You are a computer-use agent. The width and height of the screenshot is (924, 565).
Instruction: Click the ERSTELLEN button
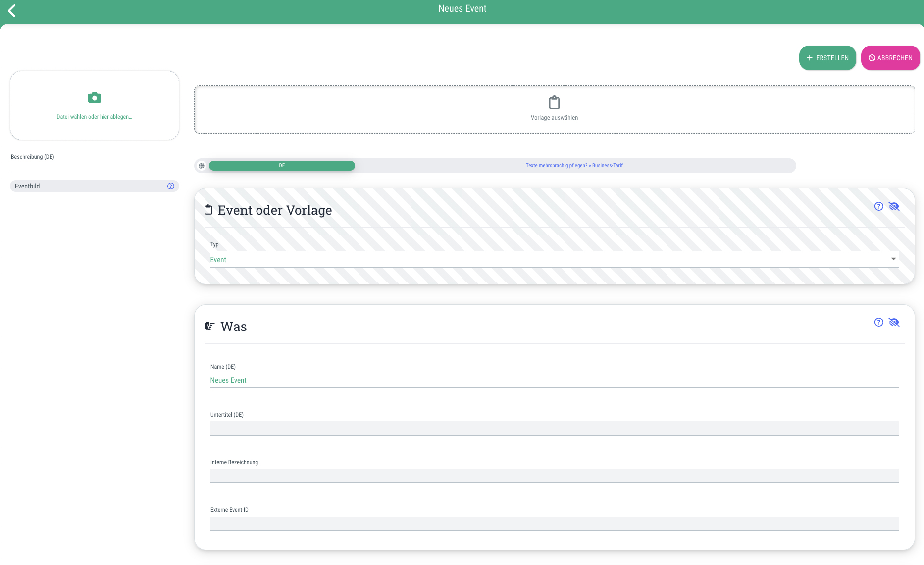(827, 58)
